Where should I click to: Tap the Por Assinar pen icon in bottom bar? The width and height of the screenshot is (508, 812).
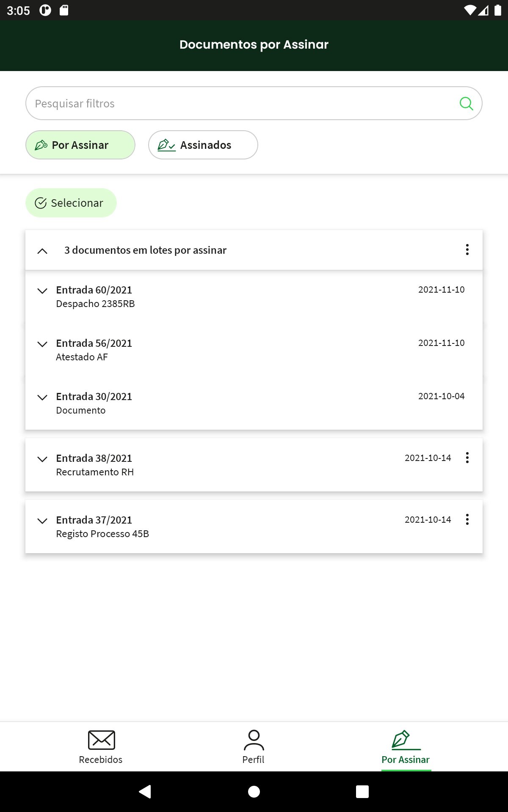406,740
